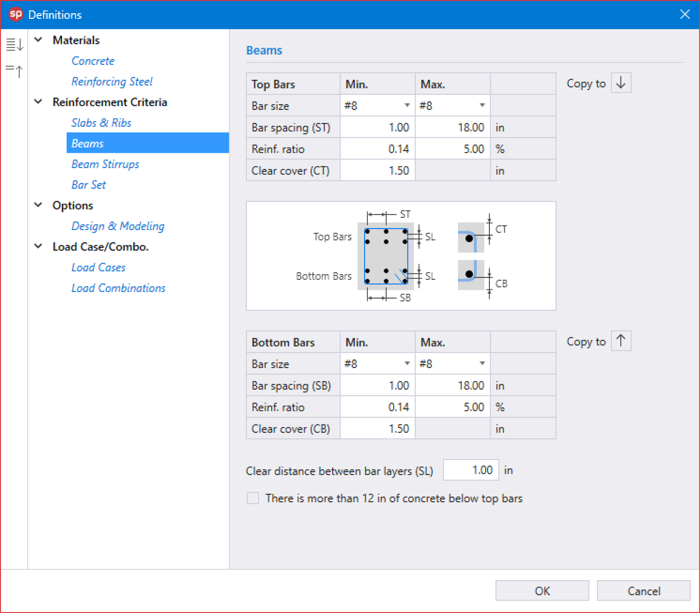Image resolution: width=700 pixels, height=613 pixels.
Task: Click the collapse all tree icon
Action: (15, 71)
